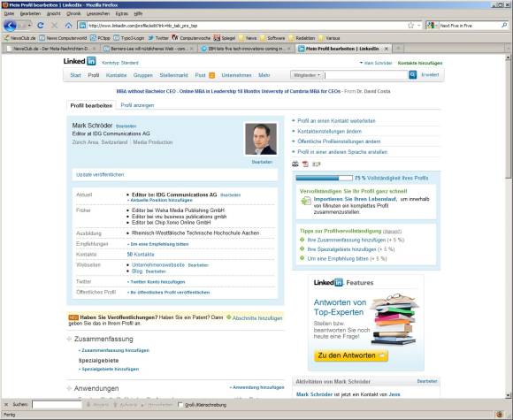Click the 50 Kontakte link
The height and width of the screenshot is (420, 513).
141,254
